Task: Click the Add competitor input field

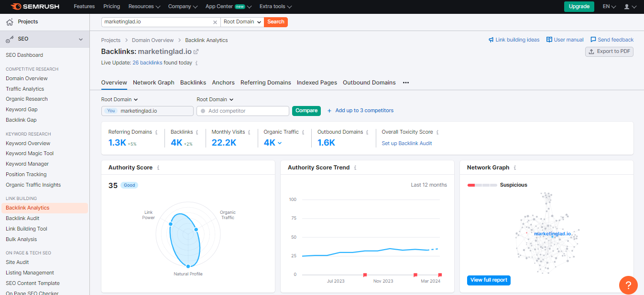Action: (243, 111)
